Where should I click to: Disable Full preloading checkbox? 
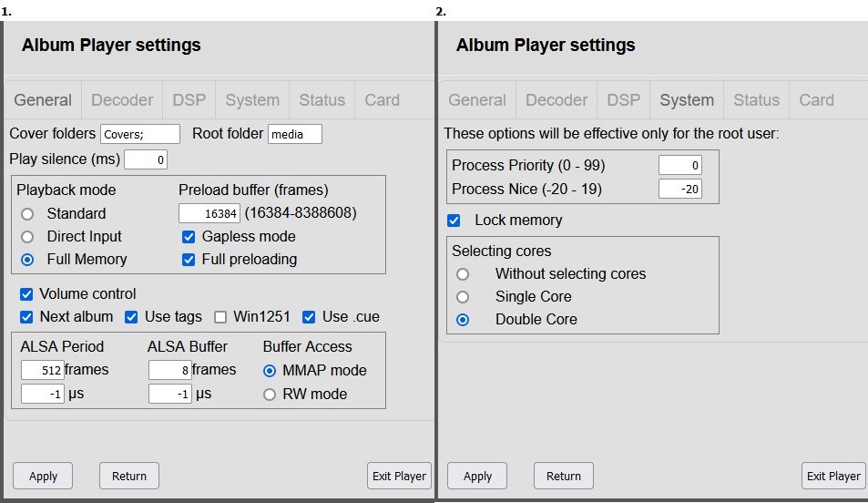189,260
